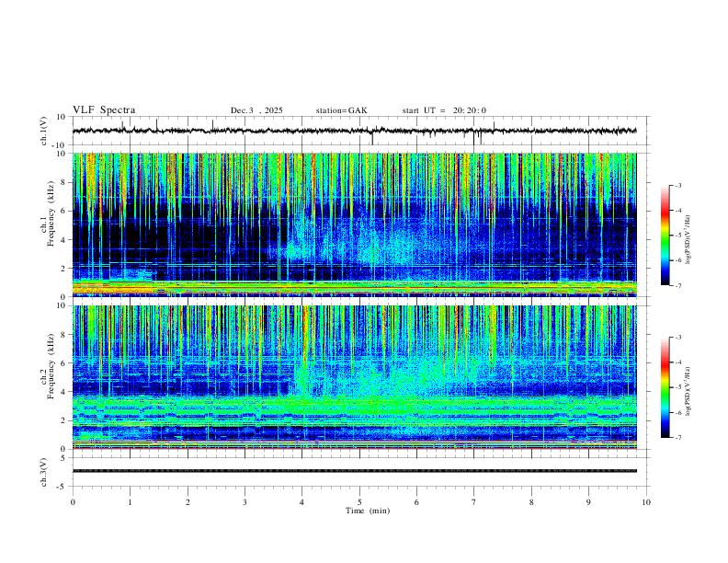Image resolution: width=728 pixels, height=563 pixels.
Task: Click the "-3" label on the ch.1 color bar
Action: [x=678, y=185]
